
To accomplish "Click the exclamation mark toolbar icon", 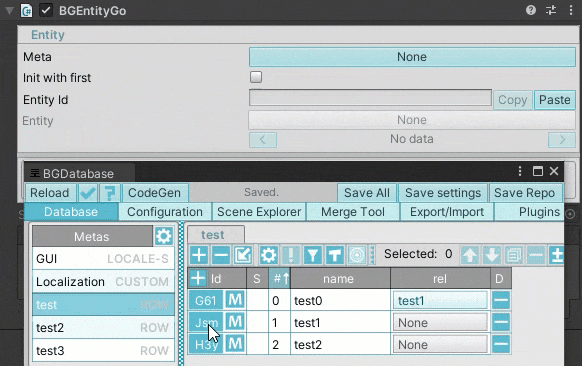I will click(291, 255).
